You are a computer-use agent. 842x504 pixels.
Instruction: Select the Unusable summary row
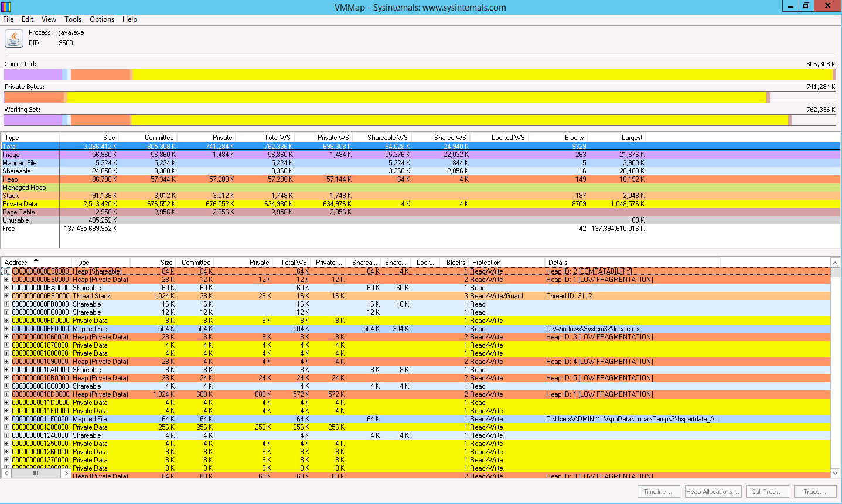tap(420, 220)
